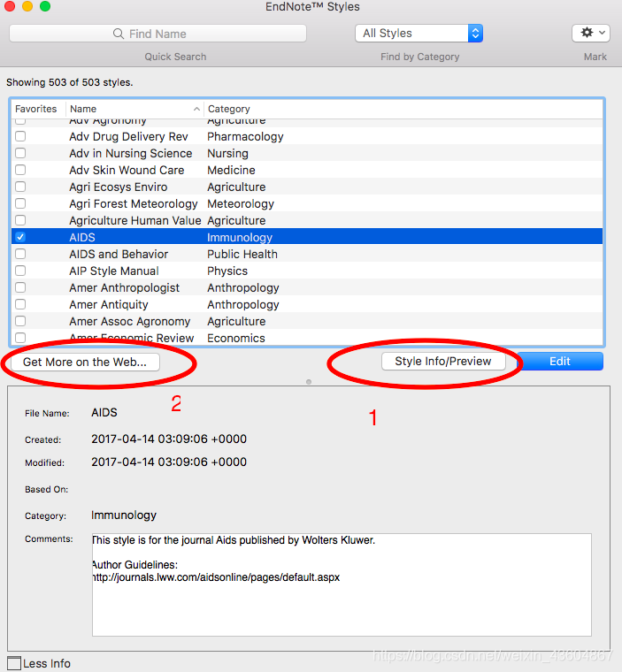The width and height of the screenshot is (622, 672).
Task: Check favorite for Adv Drug Delivery Rev
Action: (x=20, y=136)
